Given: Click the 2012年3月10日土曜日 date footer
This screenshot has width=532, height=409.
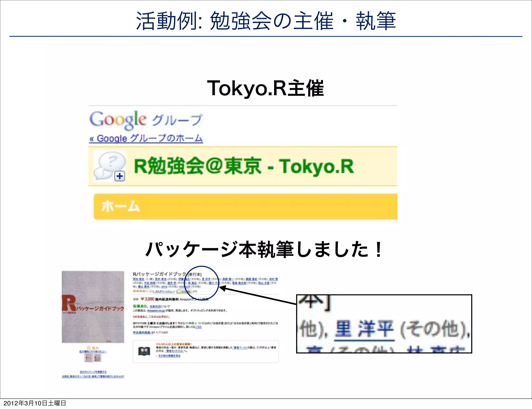Looking at the screenshot, I should click(35, 403).
